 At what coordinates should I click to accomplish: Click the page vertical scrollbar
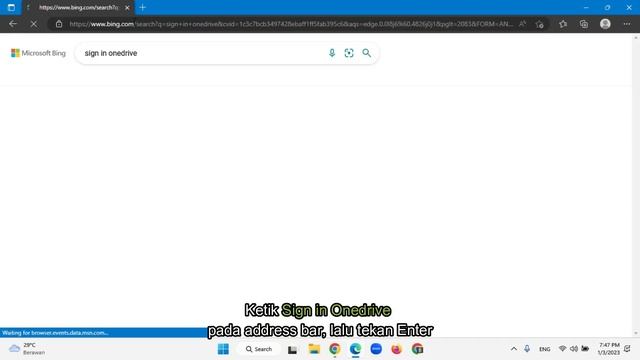636,185
